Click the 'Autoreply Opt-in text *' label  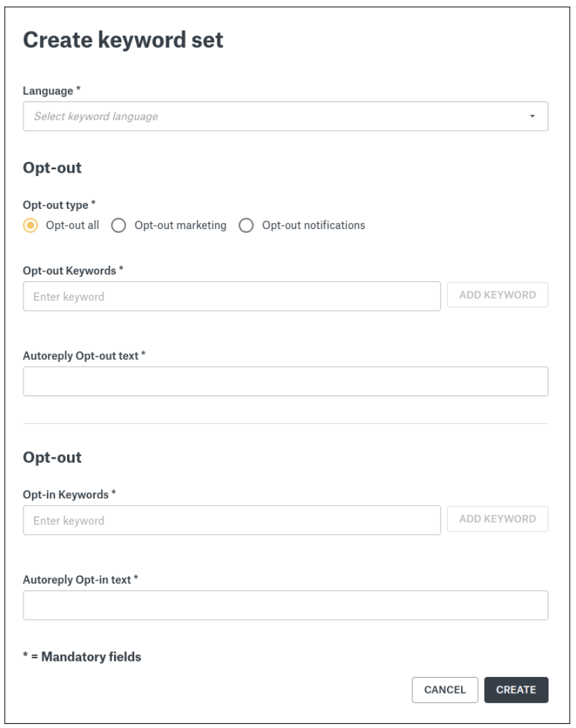80,580
